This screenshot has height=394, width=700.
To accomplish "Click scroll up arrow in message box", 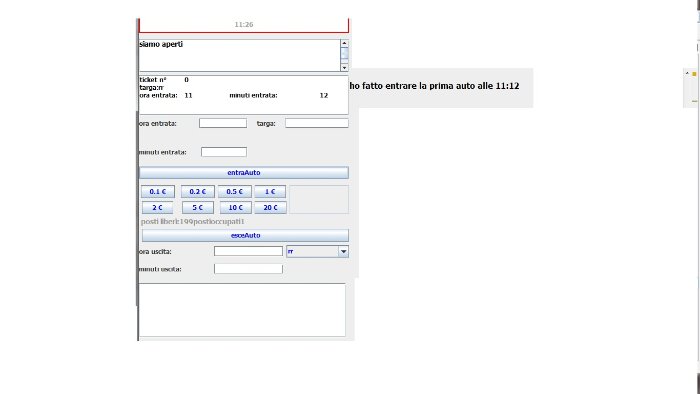I will (344, 43).
